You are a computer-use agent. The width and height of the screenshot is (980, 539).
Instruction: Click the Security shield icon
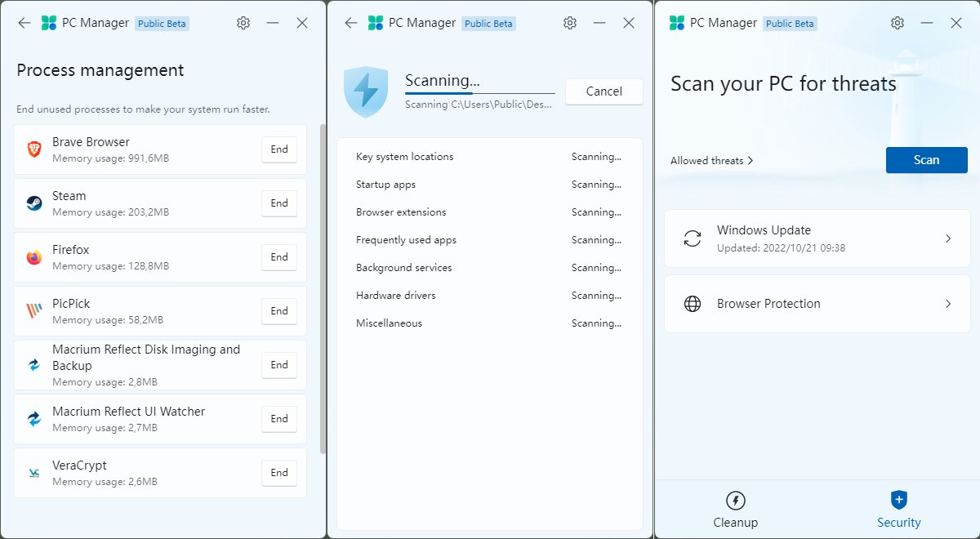coord(899,500)
